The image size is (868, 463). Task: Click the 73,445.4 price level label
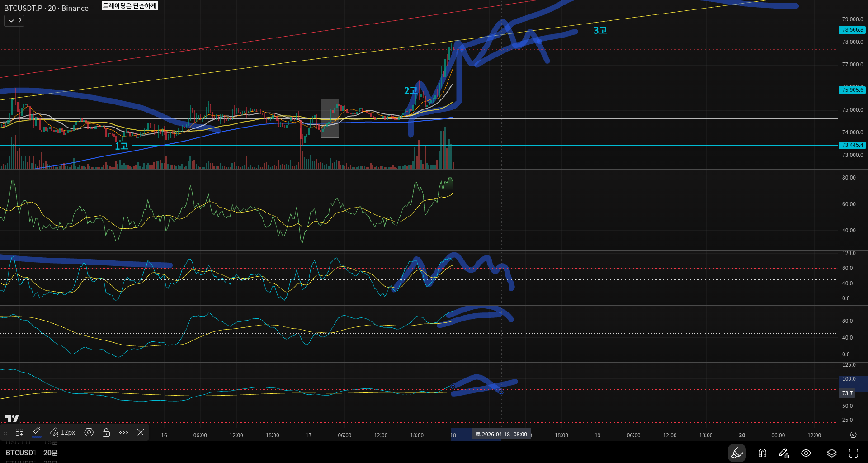point(852,145)
